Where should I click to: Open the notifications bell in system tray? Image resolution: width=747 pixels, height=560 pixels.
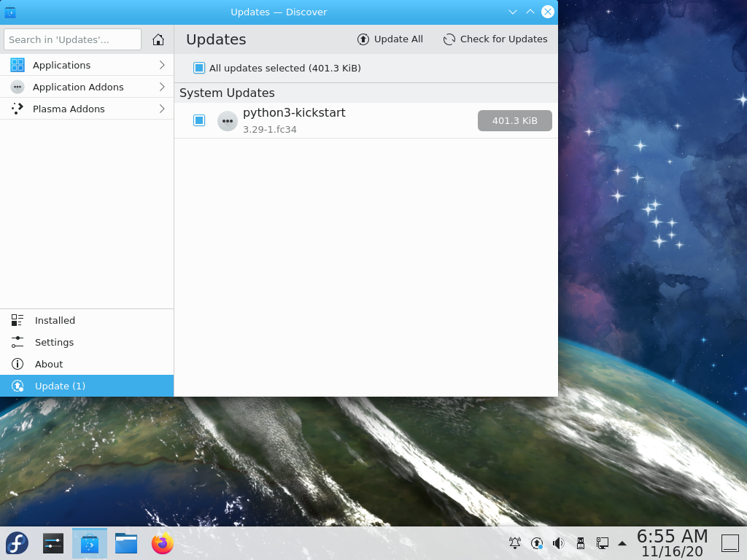(515, 542)
